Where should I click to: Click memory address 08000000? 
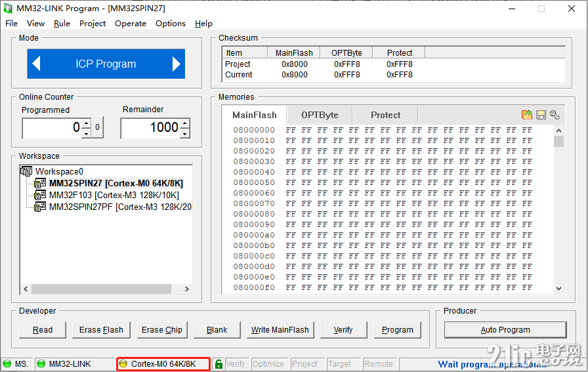coord(254,130)
